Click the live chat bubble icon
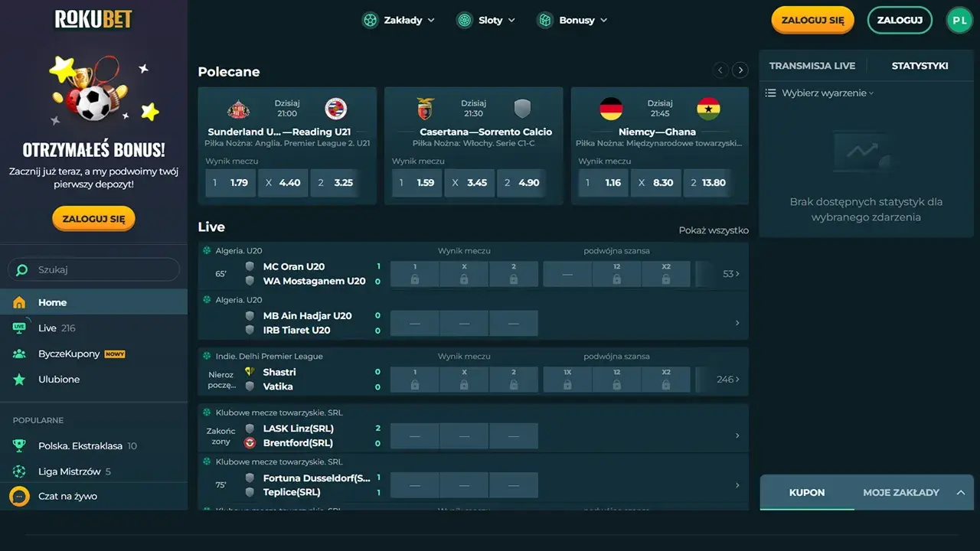The width and height of the screenshot is (980, 551). click(x=19, y=496)
